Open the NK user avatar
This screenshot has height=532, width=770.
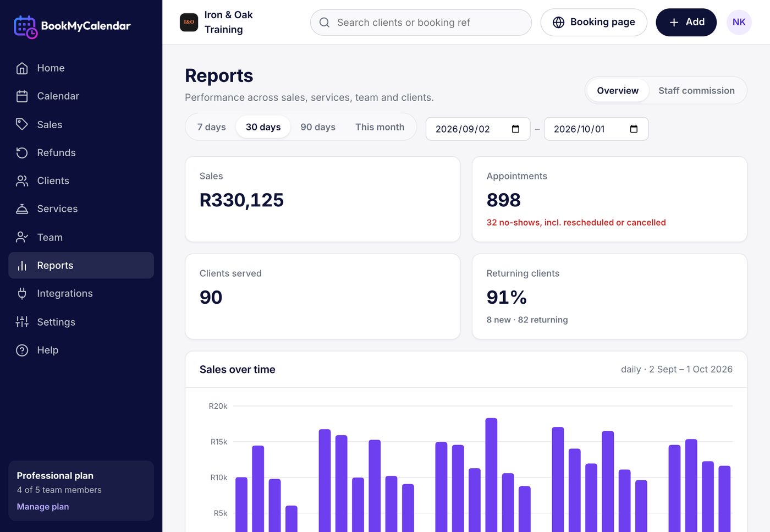coord(739,22)
